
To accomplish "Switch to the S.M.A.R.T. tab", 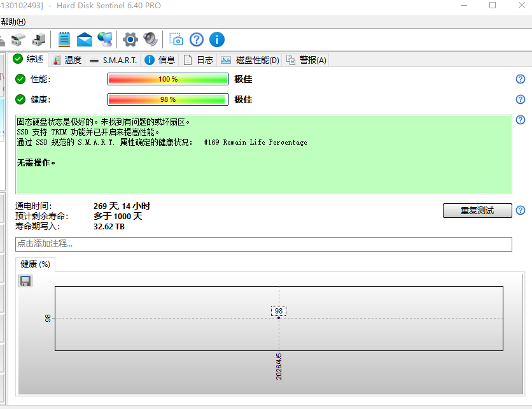I will point(113,60).
